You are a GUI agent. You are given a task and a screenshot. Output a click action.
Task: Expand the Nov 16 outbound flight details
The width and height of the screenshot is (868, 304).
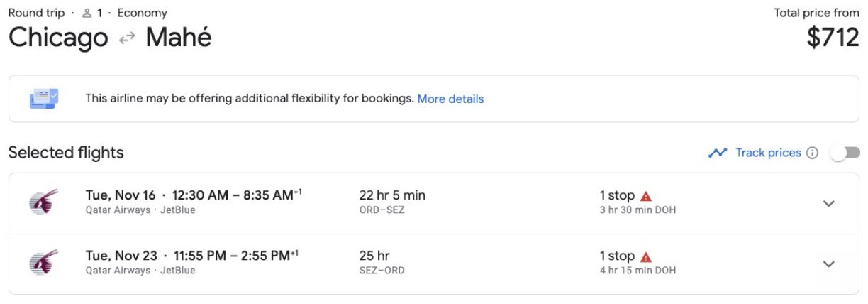pyautogui.click(x=828, y=204)
